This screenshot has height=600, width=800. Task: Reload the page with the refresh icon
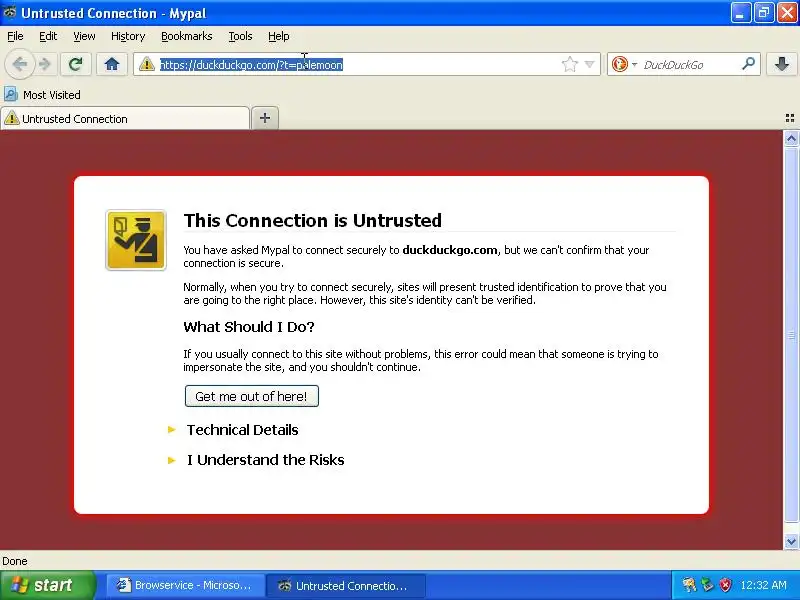tap(76, 64)
